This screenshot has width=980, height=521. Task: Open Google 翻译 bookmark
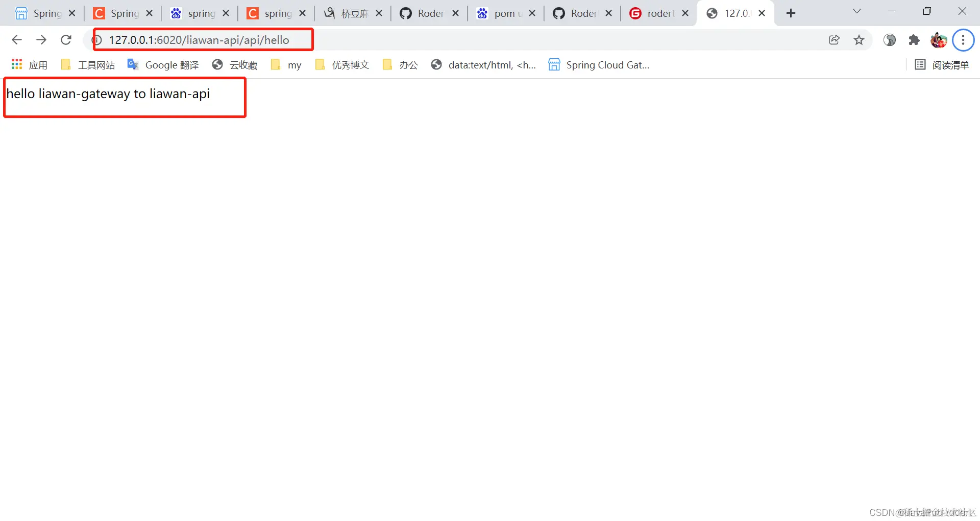[163, 65]
